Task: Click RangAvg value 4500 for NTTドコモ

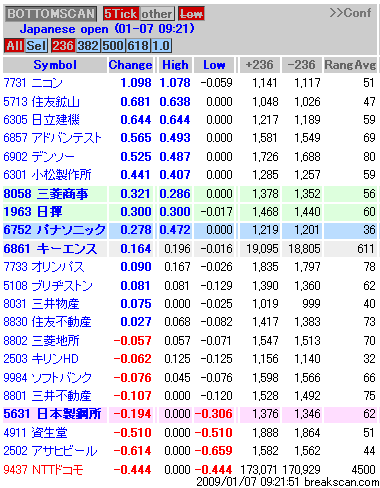Action: click(x=363, y=470)
